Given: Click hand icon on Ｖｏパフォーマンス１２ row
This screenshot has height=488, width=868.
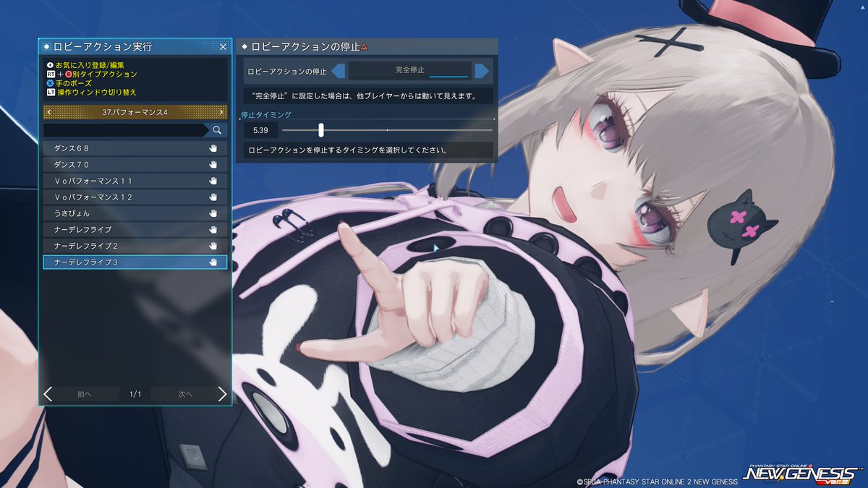Looking at the screenshot, I should coord(213,197).
